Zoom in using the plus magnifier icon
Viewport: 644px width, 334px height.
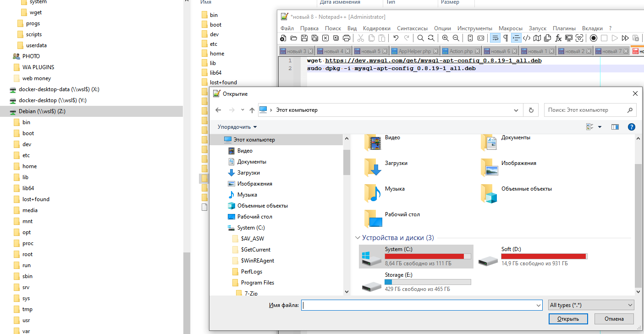446,38
